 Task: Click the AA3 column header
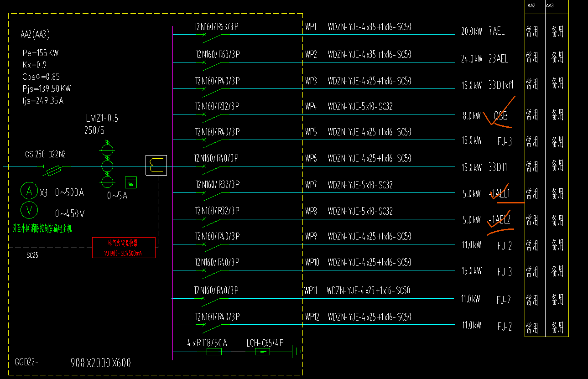[x=550, y=5]
